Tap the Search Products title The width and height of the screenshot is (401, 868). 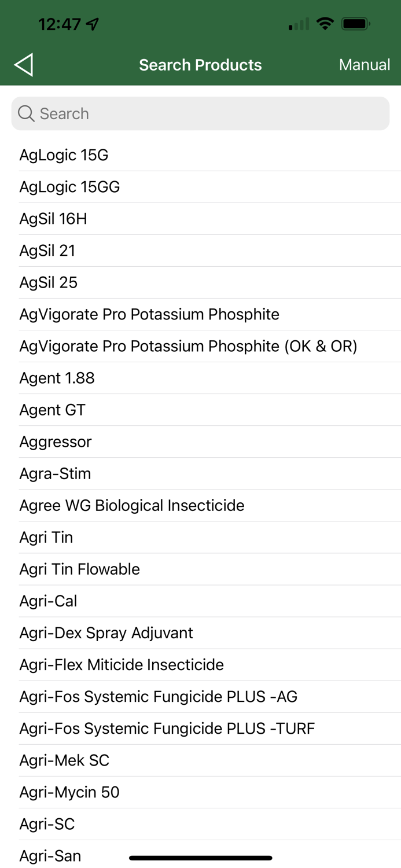200,64
